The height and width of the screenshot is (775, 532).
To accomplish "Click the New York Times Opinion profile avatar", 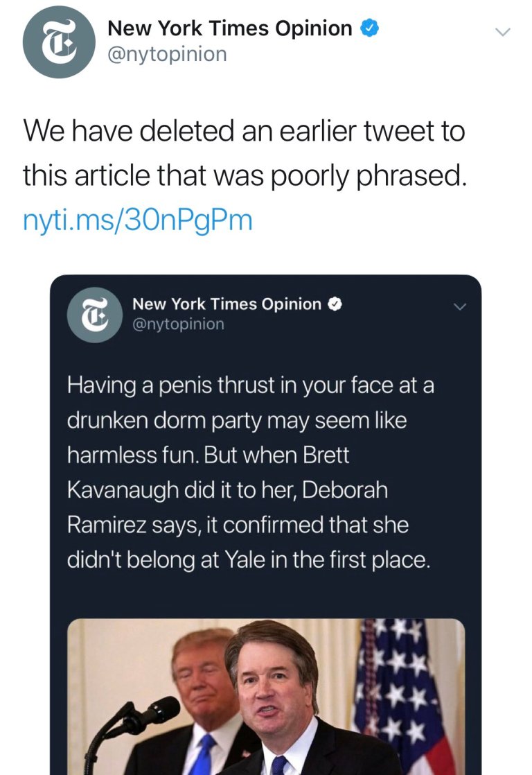I will 58,42.
